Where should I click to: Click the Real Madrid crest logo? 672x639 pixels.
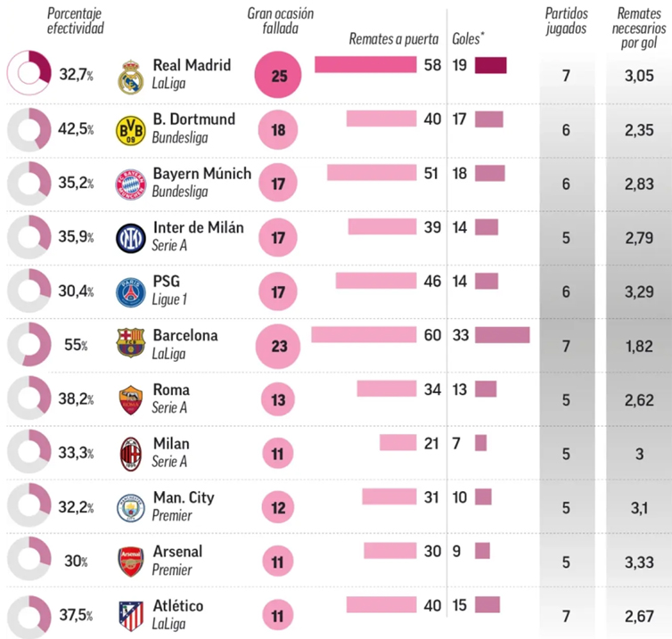coord(131,78)
